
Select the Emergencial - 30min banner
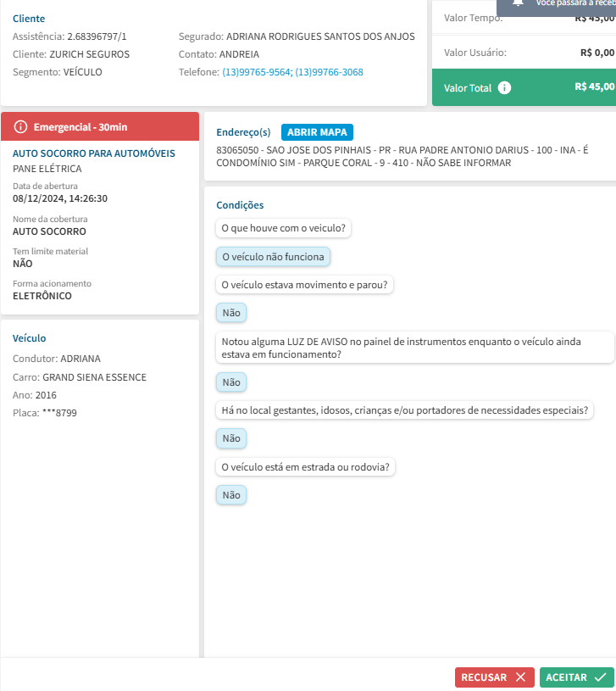tap(100, 126)
